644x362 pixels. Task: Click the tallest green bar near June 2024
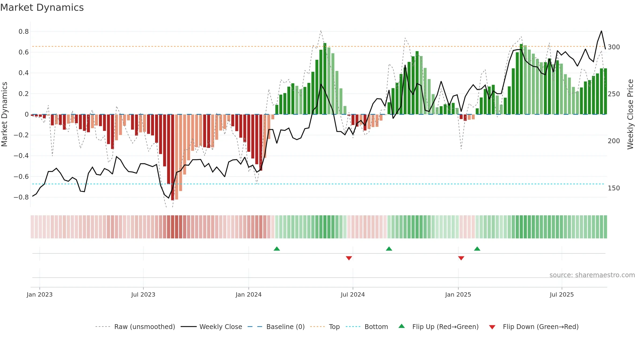click(x=325, y=79)
